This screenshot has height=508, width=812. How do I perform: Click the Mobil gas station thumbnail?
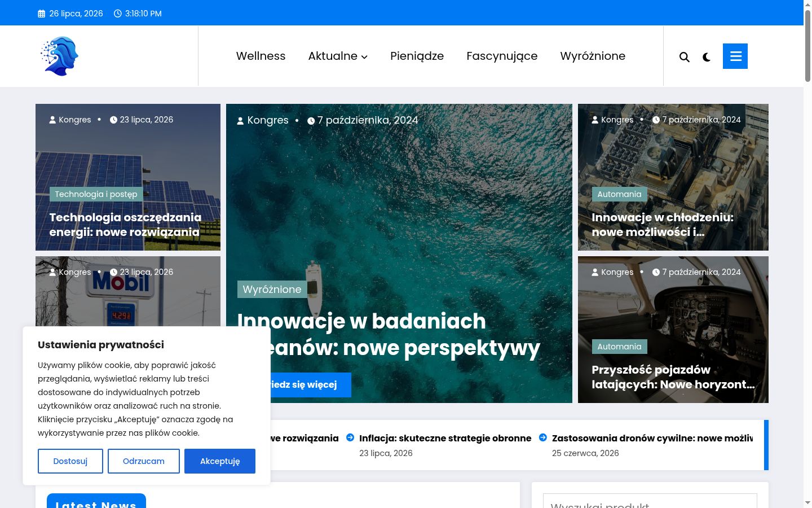coord(128,291)
